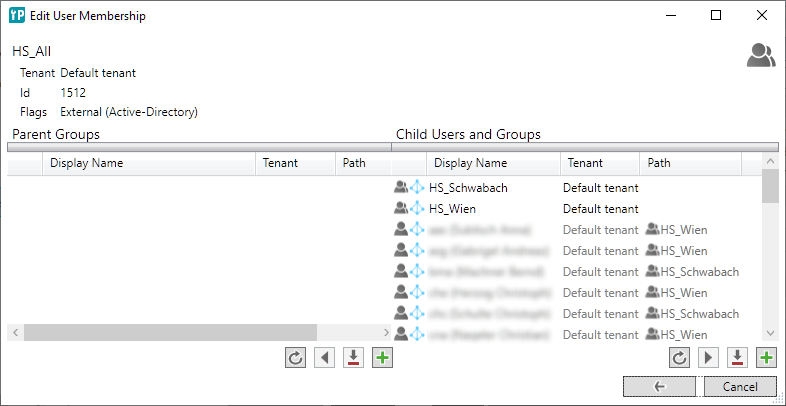Click the group icon of the HS_Schwabach row
Screen dimensions: 786x406
pyautogui.click(x=401, y=188)
